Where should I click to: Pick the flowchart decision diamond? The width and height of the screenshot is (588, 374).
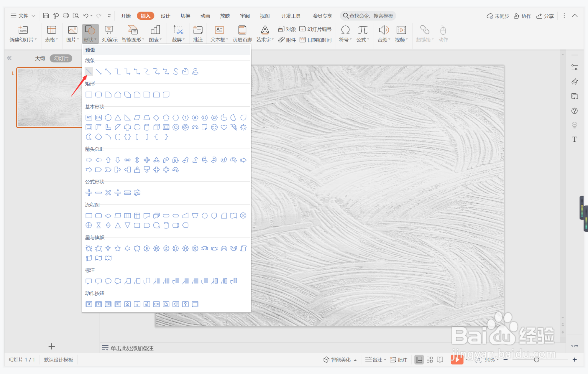click(x=108, y=216)
